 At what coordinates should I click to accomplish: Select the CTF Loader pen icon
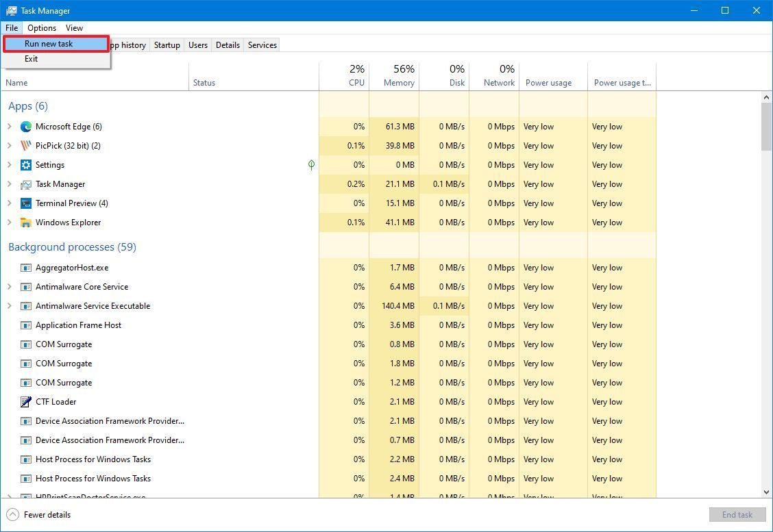click(25, 401)
